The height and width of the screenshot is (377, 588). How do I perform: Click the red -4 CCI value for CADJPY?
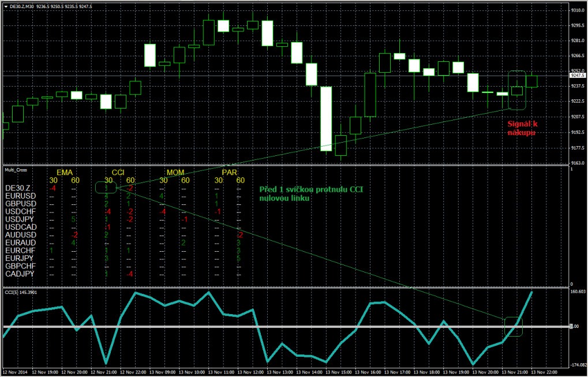coord(130,274)
